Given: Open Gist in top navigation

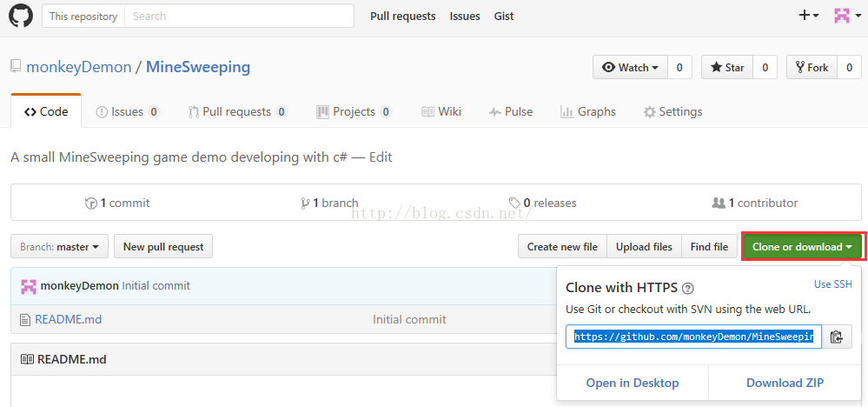Looking at the screenshot, I should tap(504, 17).
